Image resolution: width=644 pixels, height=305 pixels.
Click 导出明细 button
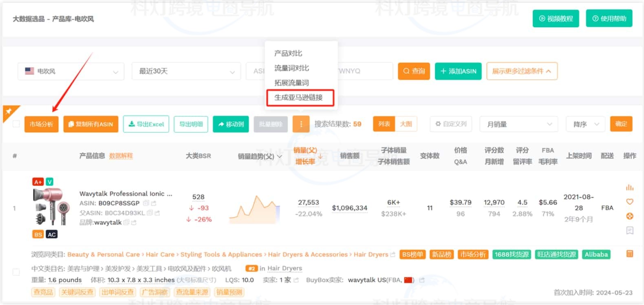tap(191, 124)
